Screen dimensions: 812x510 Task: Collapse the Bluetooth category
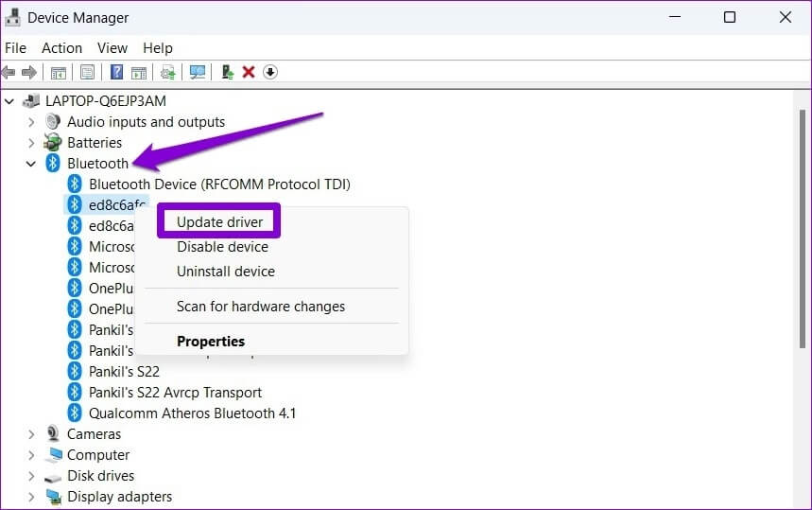31,164
